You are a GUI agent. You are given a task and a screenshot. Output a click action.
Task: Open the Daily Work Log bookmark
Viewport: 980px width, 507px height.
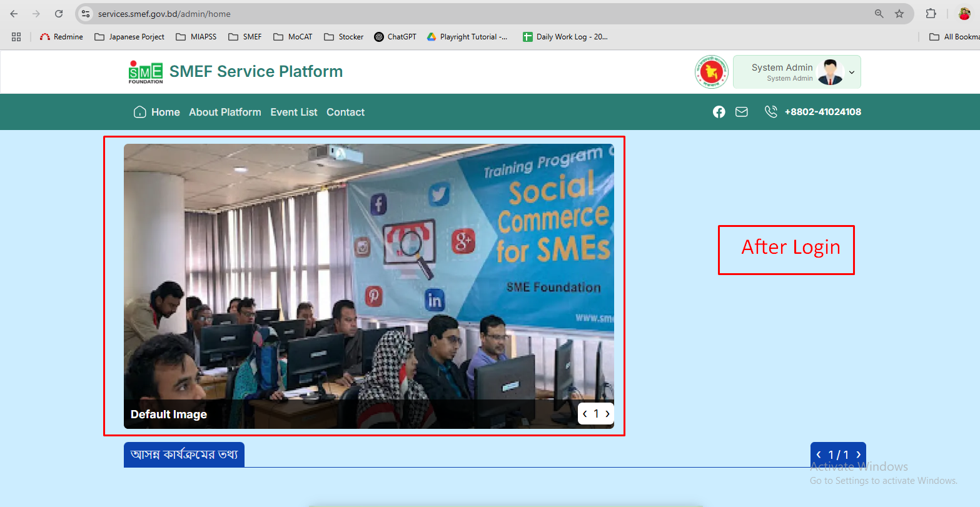click(x=565, y=37)
